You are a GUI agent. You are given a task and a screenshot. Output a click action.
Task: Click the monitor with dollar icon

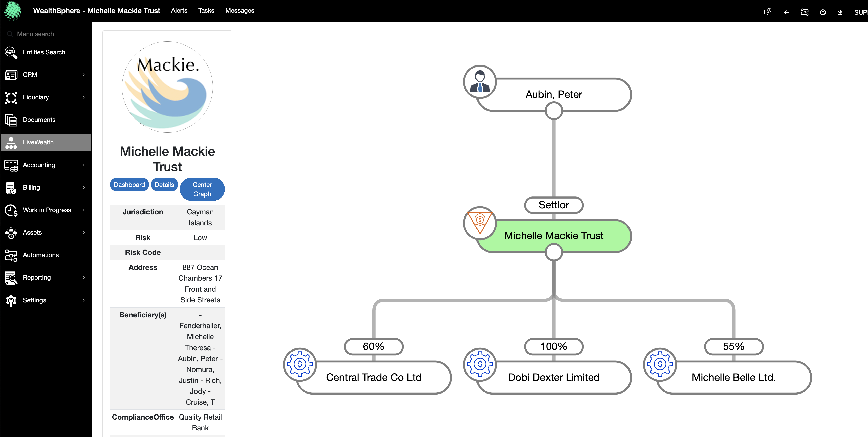[x=768, y=12]
